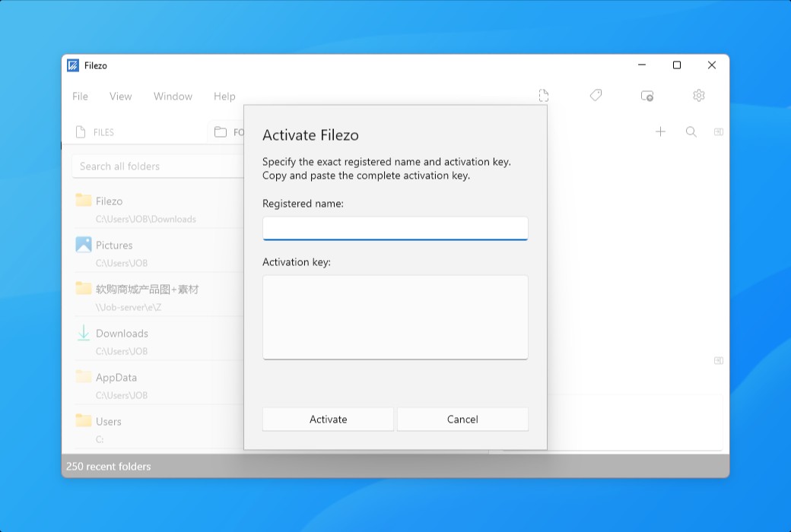Image resolution: width=791 pixels, height=532 pixels.
Task: Open settings with the gear icon
Action: pyautogui.click(x=699, y=95)
